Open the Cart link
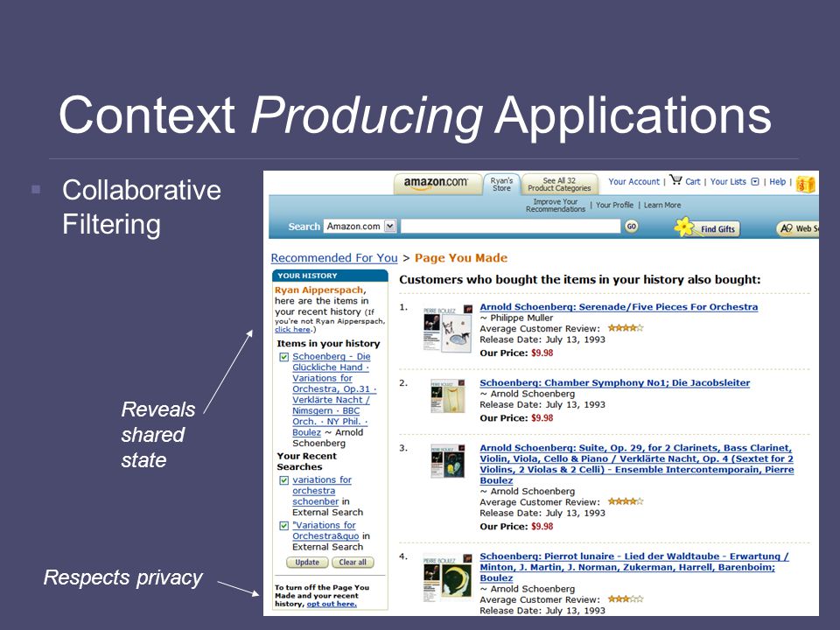 (x=693, y=182)
